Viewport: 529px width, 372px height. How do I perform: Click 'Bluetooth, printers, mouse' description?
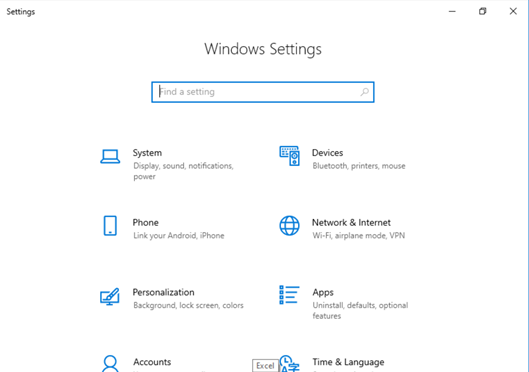tap(359, 166)
